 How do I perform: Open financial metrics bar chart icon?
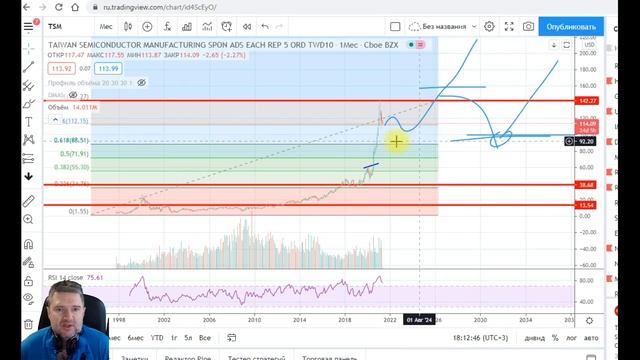click(x=187, y=27)
